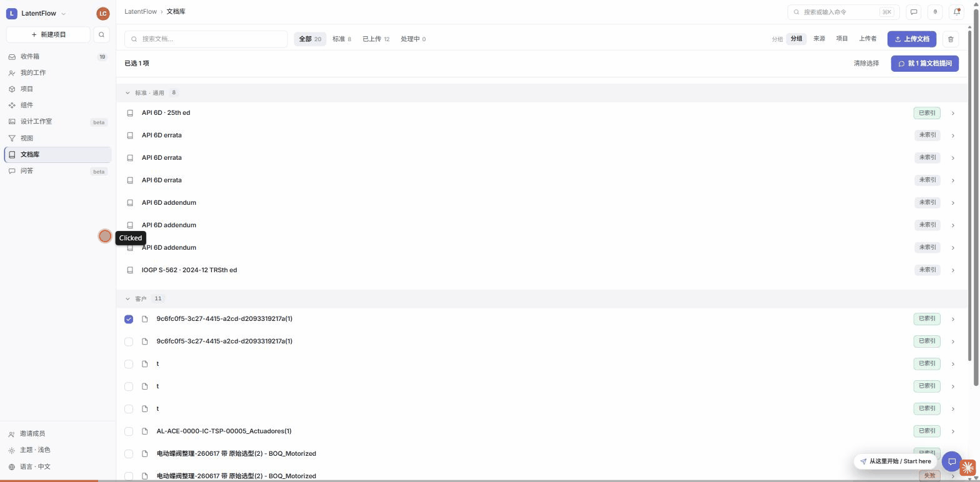Click the 新建项目 button
This screenshot has height=482, width=980.
pos(48,34)
